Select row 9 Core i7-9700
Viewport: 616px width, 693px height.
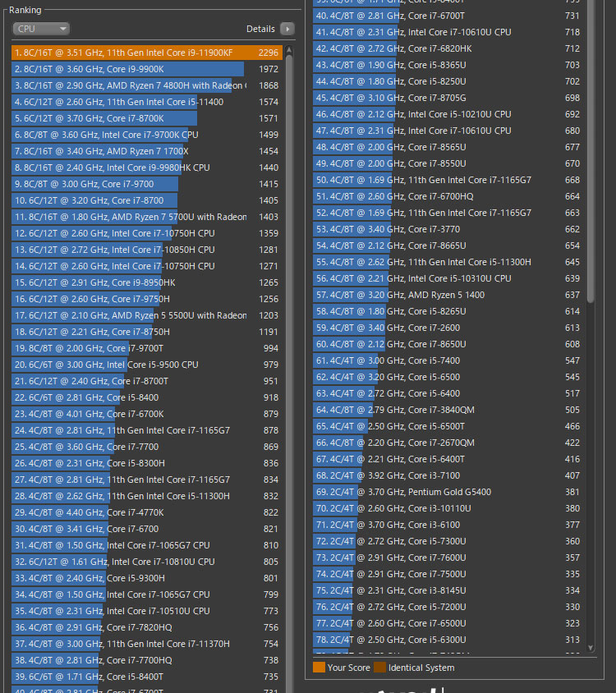pos(147,184)
